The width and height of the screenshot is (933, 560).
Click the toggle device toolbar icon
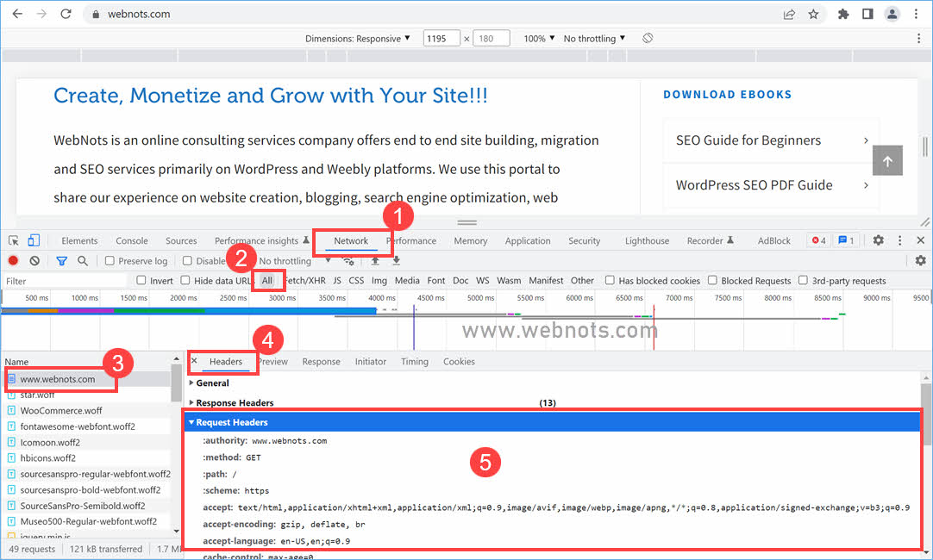tap(33, 240)
